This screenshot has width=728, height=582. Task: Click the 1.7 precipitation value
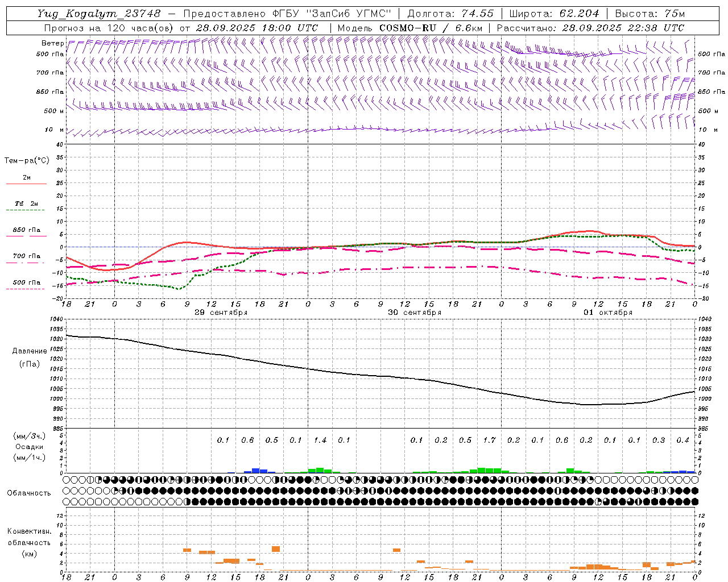[489, 440]
